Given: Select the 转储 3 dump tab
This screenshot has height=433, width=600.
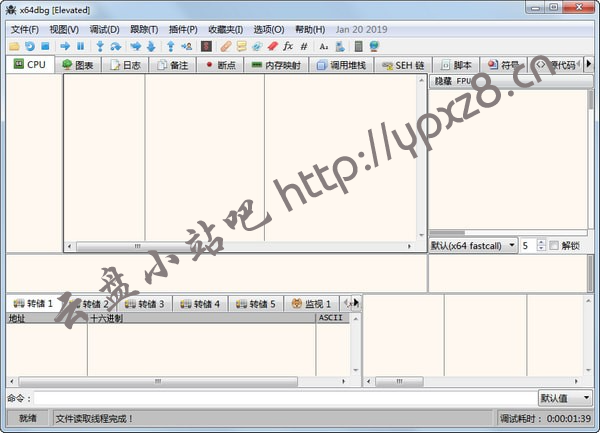Looking at the screenshot, I should click(145, 304).
